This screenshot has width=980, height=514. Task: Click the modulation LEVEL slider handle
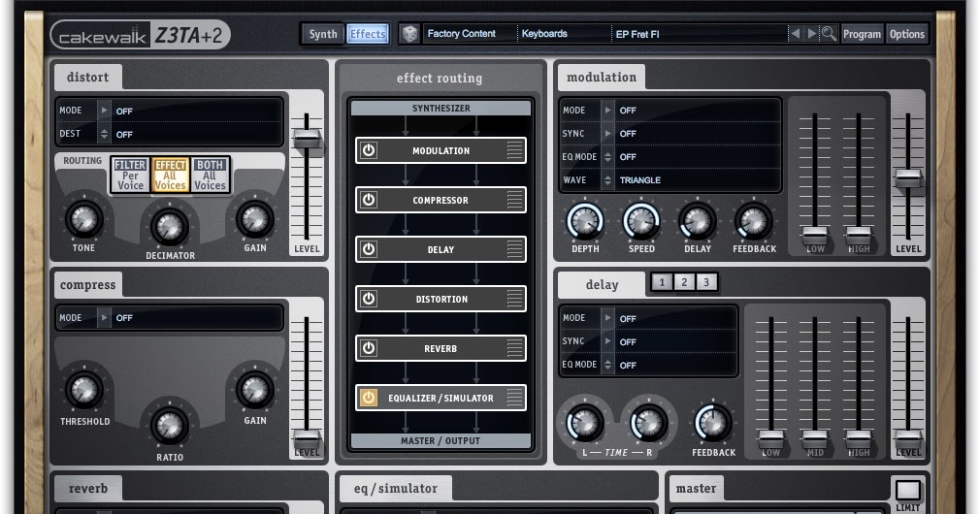tap(907, 178)
